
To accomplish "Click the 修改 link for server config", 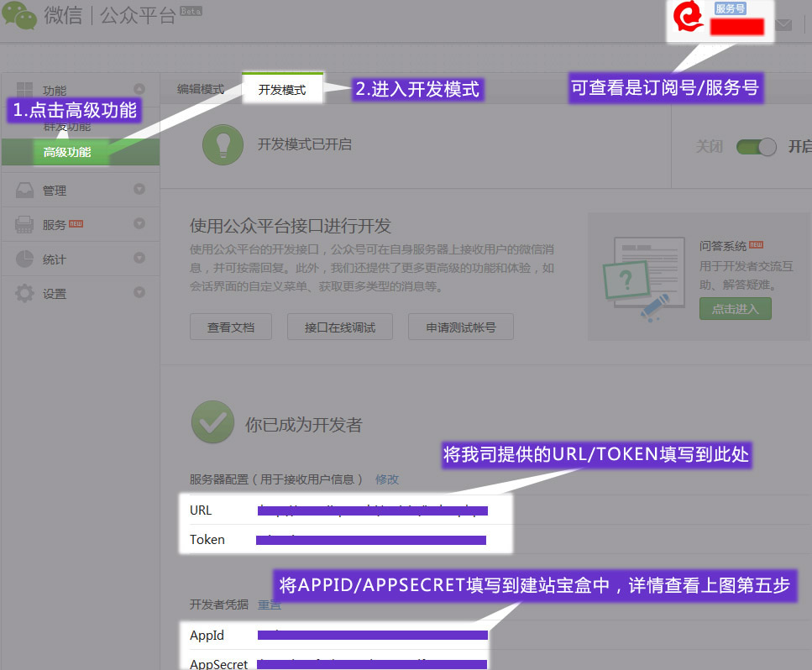I will [387, 479].
